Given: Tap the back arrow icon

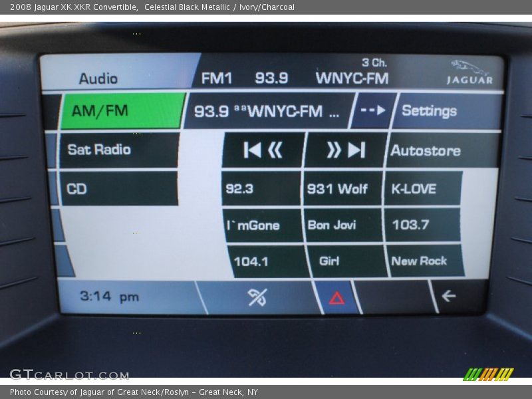Looking at the screenshot, I should (450, 297).
